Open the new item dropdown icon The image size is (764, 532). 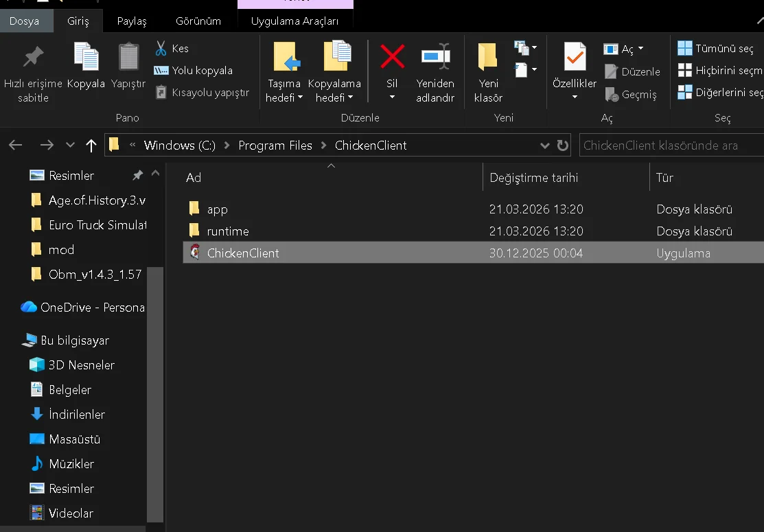click(x=525, y=48)
